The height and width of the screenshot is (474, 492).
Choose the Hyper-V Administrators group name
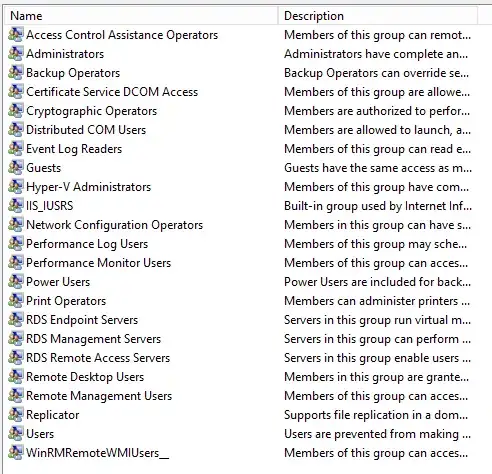(88, 187)
